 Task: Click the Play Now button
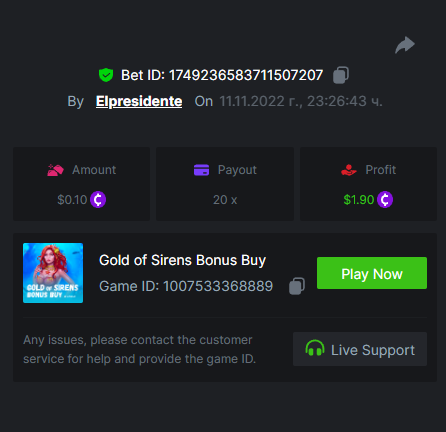pyautogui.click(x=372, y=273)
